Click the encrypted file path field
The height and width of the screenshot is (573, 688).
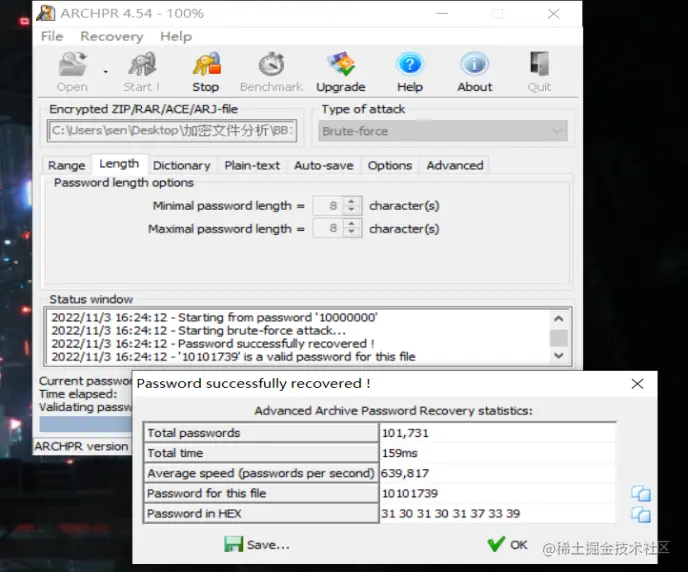click(172, 131)
